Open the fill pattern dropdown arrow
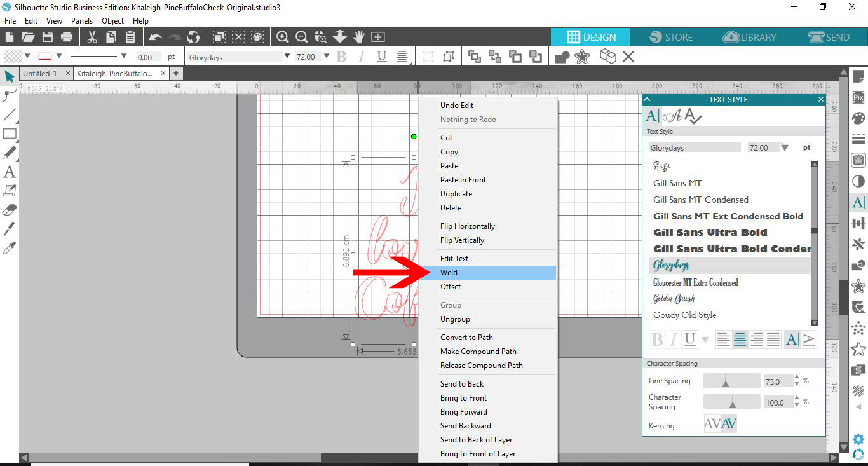 point(27,56)
